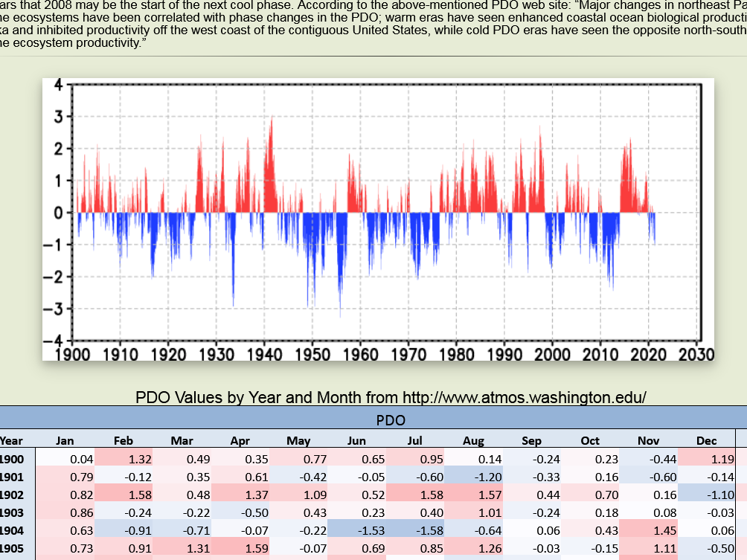The width and height of the screenshot is (747, 560).
Task: Select the 1904 row label
Action: click(11, 530)
